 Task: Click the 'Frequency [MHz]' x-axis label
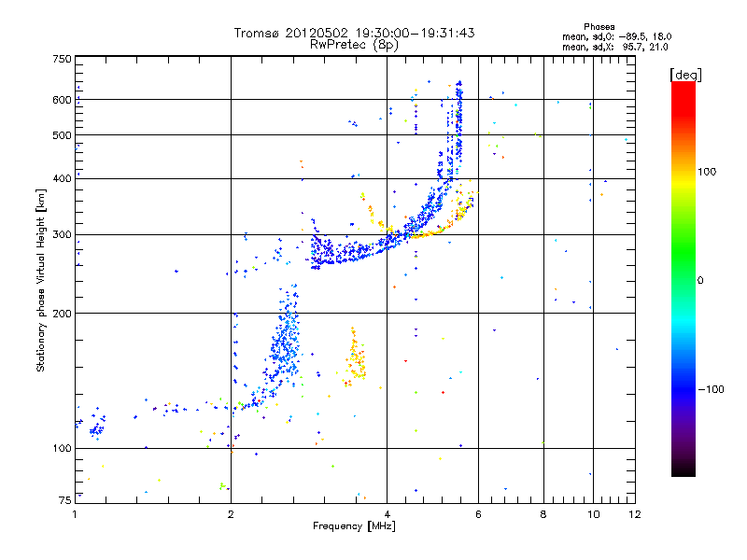click(x=354, y=526)
